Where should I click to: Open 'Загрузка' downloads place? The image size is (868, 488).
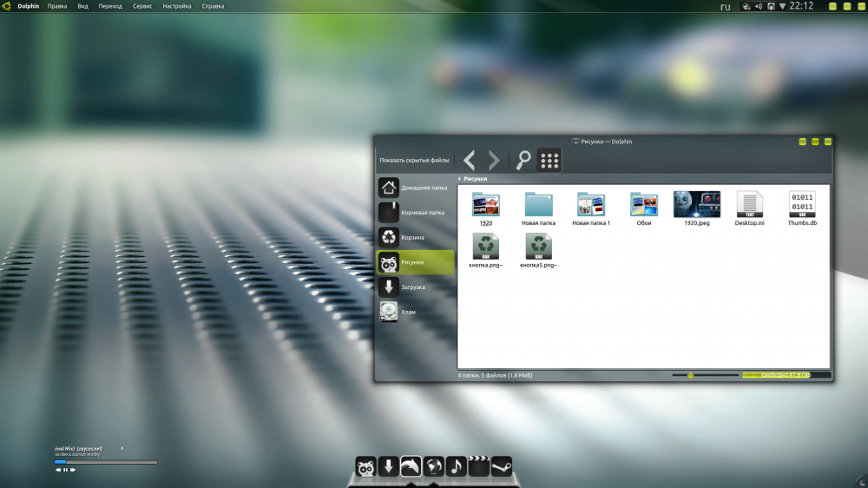tap(415, 287)
